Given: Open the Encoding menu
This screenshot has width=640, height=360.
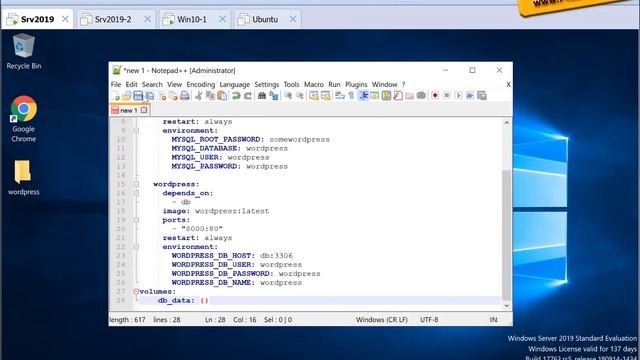Looking at the screenshot, I should click(x=200, y=84).
